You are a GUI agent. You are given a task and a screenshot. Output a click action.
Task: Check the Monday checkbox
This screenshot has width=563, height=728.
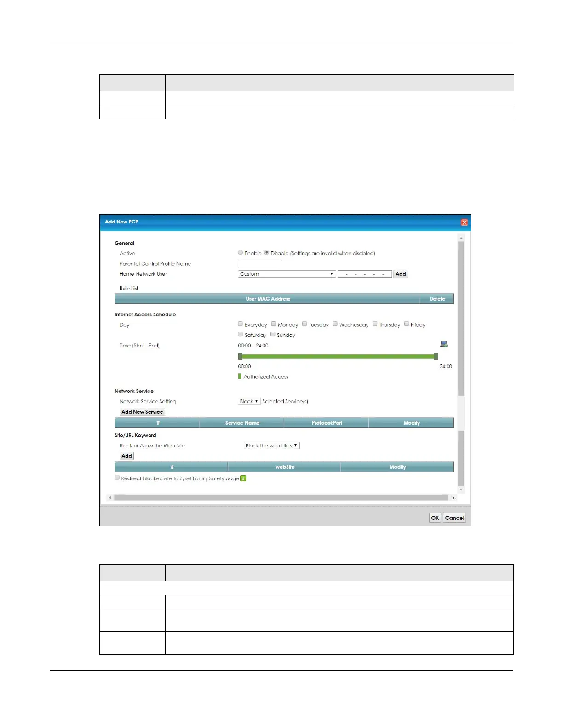click(x=274, y=324)
